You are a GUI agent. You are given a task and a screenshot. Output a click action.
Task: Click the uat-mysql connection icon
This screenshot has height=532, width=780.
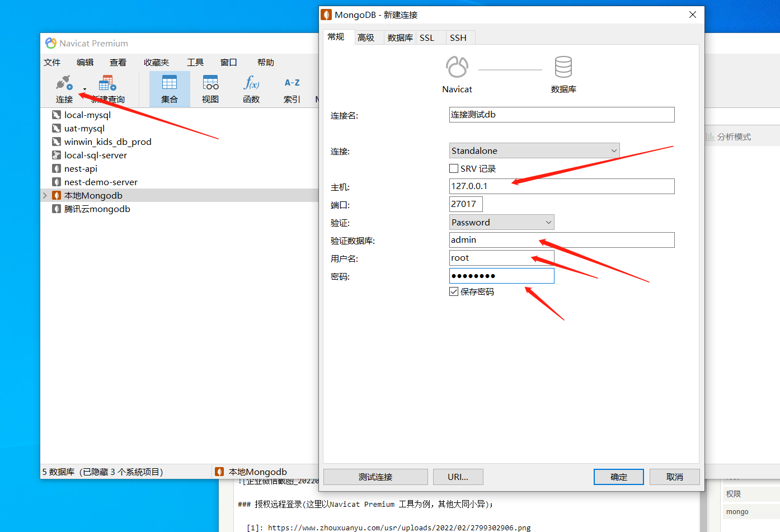57,128
